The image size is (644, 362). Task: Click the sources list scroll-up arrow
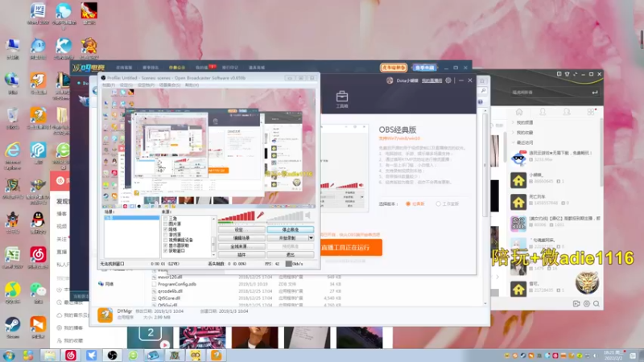pos(213,219)
